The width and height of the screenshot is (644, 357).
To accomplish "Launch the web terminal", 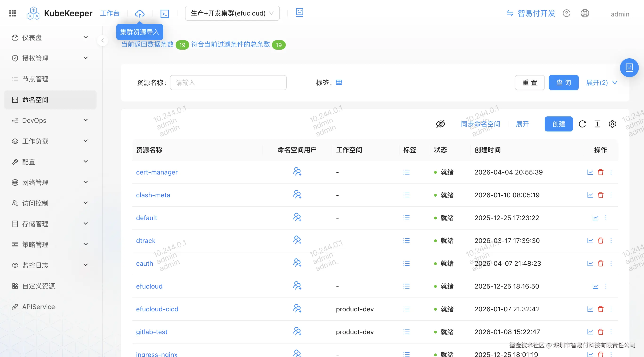I will (165, 14).
